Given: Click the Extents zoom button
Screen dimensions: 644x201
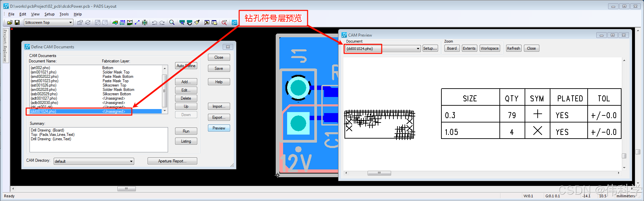Looking at the screenshot, I should pyautogui.click(x=469, y=48).
